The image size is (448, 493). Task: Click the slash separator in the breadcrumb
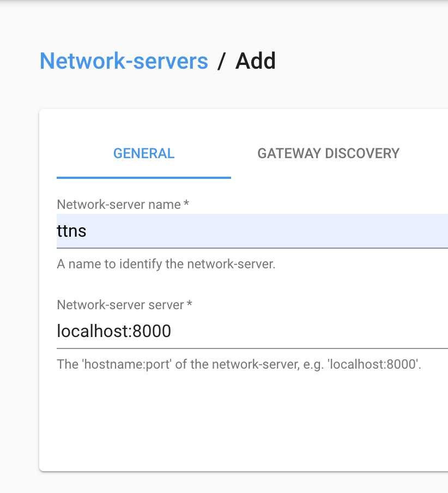(221, 61)
